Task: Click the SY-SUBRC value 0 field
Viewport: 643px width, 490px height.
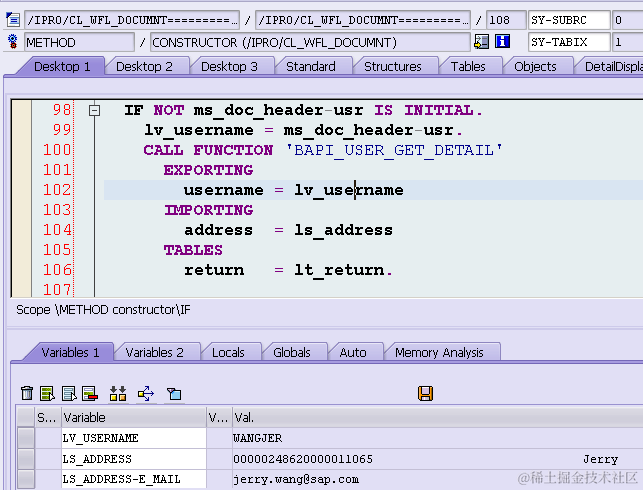Action: coord(627,20)
